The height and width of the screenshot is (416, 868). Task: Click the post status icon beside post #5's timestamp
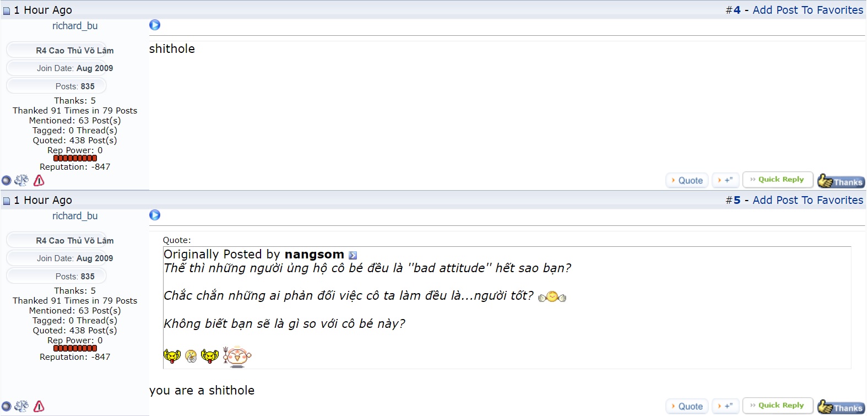[x=7, y=201]
